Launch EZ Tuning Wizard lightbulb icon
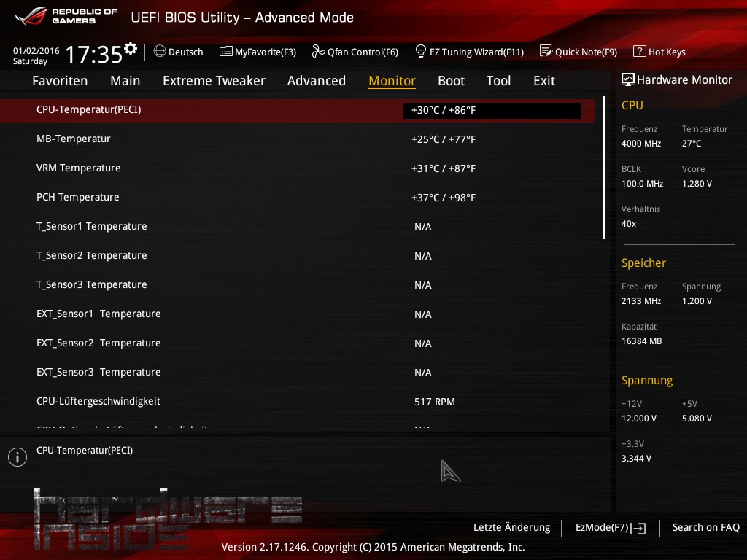The width and height of the screenshot is (747, 560). tap(420, 51)
